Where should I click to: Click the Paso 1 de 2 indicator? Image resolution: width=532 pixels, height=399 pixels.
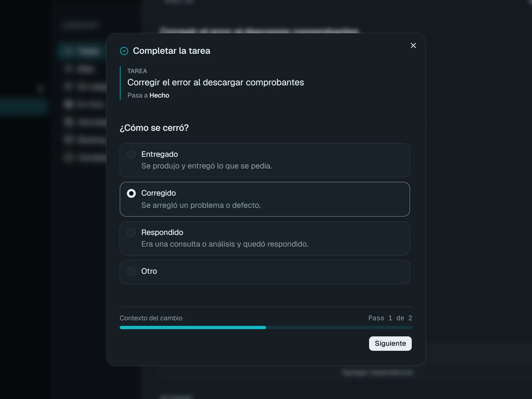(390, 318)
